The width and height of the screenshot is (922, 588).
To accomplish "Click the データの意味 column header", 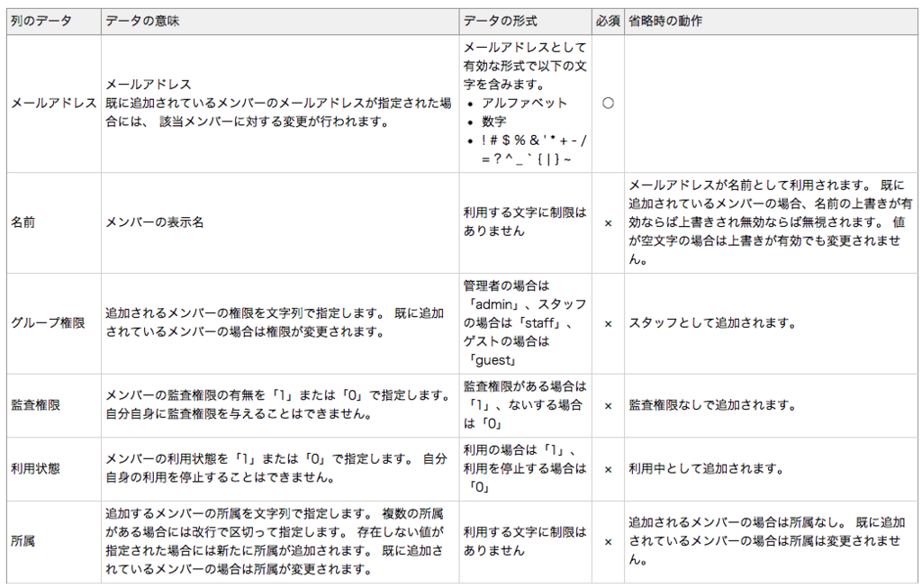I will tap(280, 22).
